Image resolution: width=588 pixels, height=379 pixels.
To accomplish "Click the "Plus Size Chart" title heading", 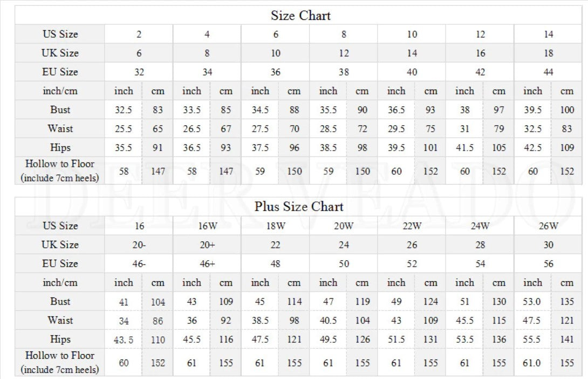I will [x=299, y=207].
